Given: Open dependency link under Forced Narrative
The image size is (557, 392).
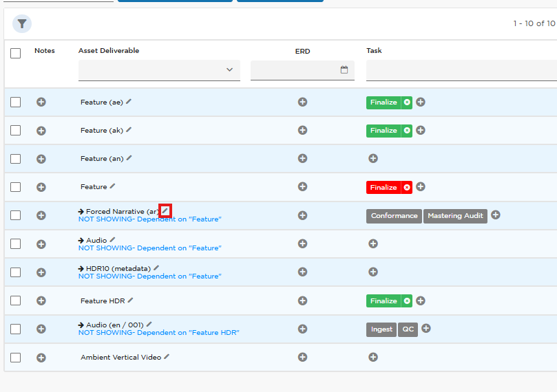Looking at the screenshot, I should coord(149,219).
